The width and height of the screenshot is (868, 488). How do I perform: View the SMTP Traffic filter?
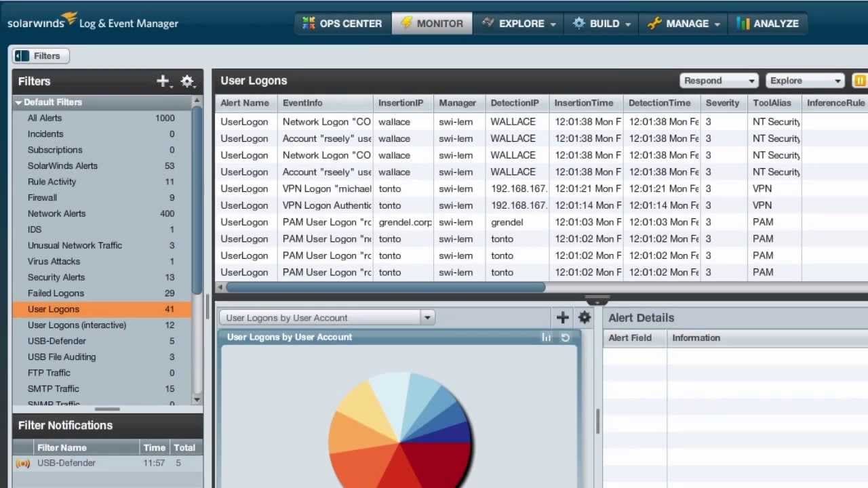tap(102, 389)
